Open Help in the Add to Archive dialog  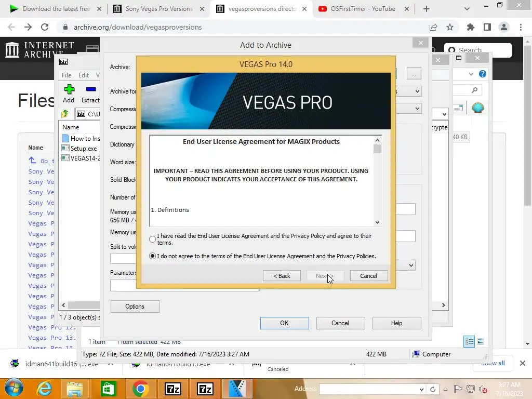pyautogui.click(x=396, y=323)
